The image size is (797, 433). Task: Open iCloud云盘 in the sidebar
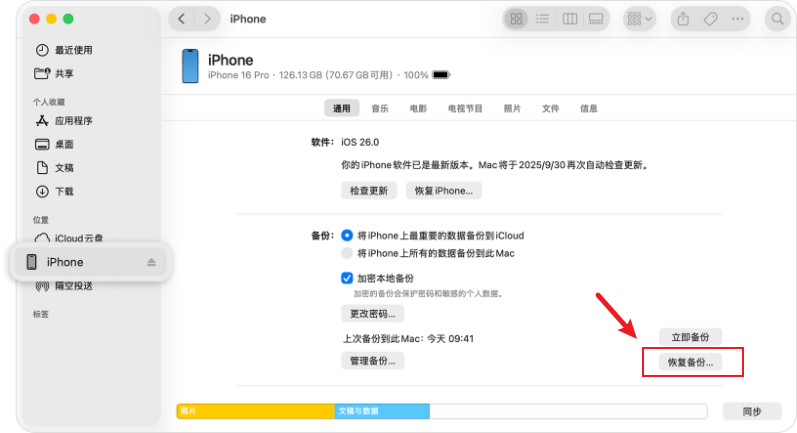tap(69, 238)
